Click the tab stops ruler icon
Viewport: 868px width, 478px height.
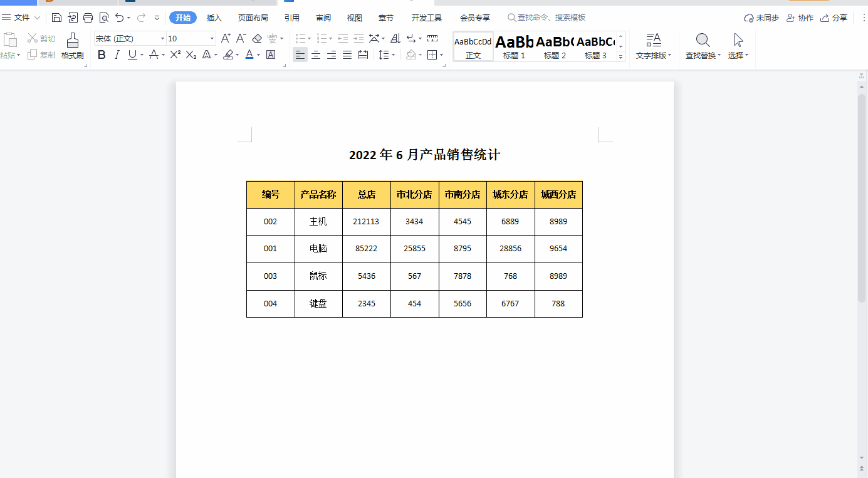coord(432,39)
